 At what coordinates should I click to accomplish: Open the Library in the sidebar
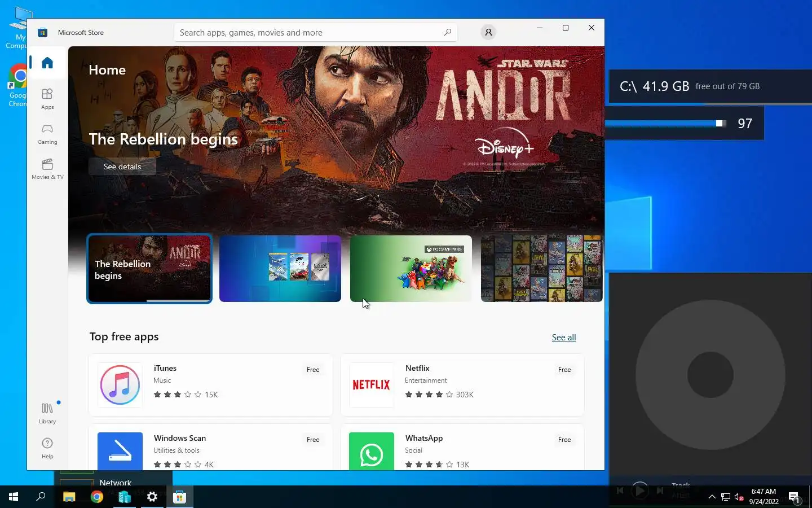tap(47, 413)
